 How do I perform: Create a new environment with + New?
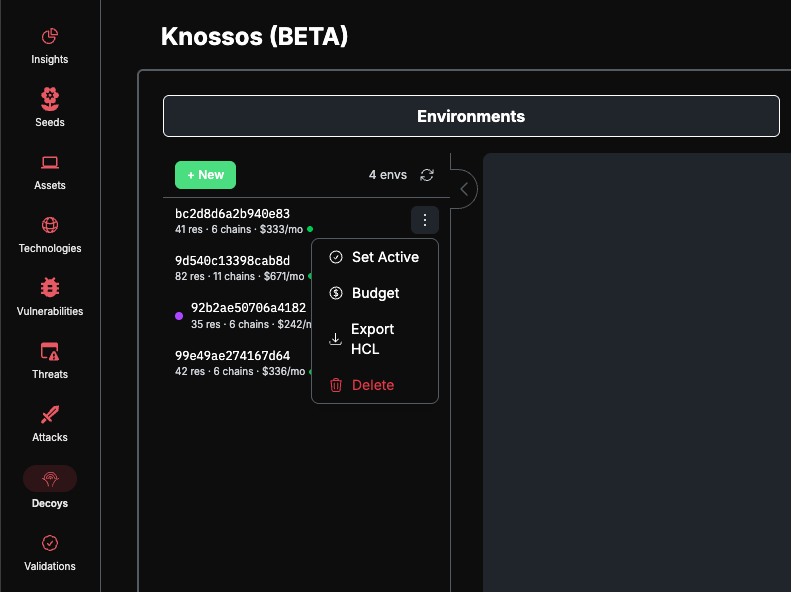pyautogui.click(x=205, y=175)
